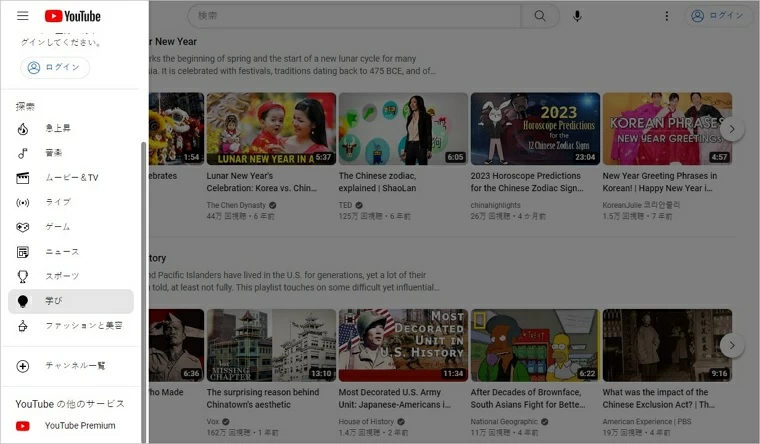
Task: Open The Chen Dynasty channel
Action: 236,206
